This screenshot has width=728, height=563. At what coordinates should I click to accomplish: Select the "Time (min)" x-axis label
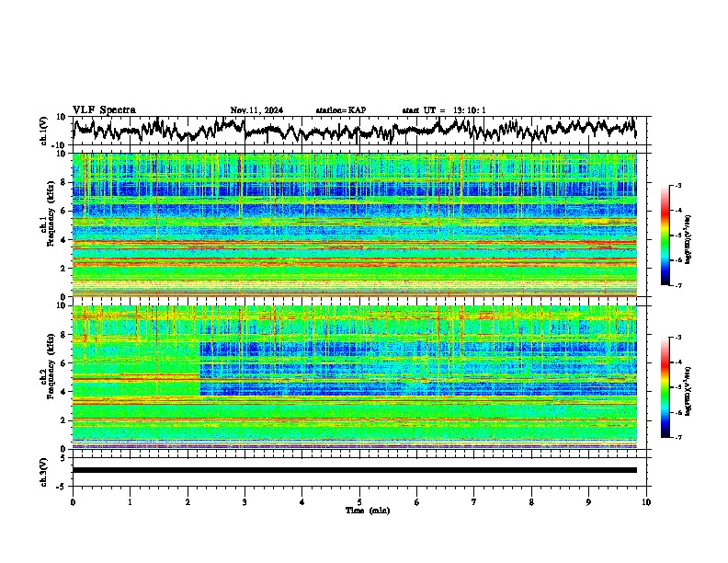pos(368,511)
